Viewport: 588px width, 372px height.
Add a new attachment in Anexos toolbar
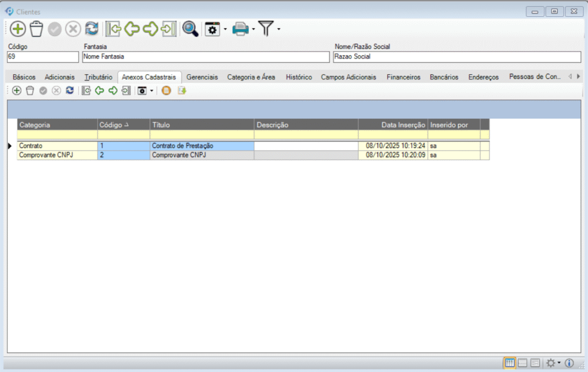(17, 90)
